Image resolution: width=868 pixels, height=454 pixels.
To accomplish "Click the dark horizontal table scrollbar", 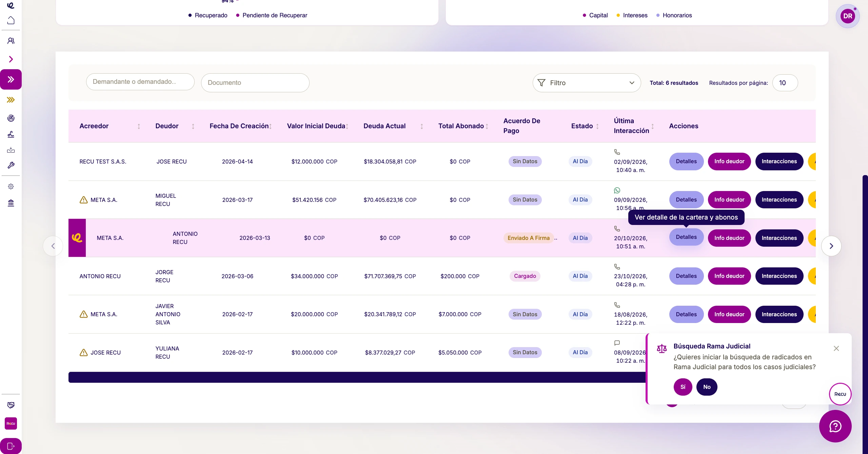I will click(x=357, y=377).
